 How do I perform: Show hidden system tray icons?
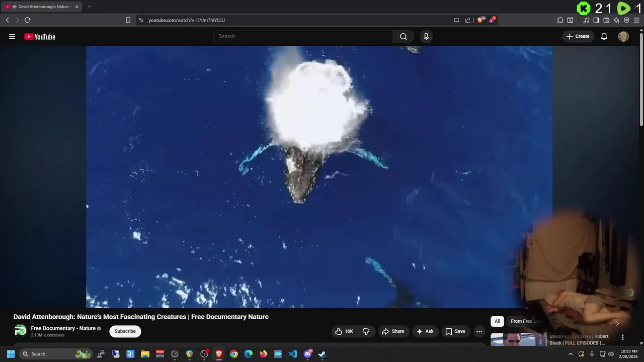570,354
